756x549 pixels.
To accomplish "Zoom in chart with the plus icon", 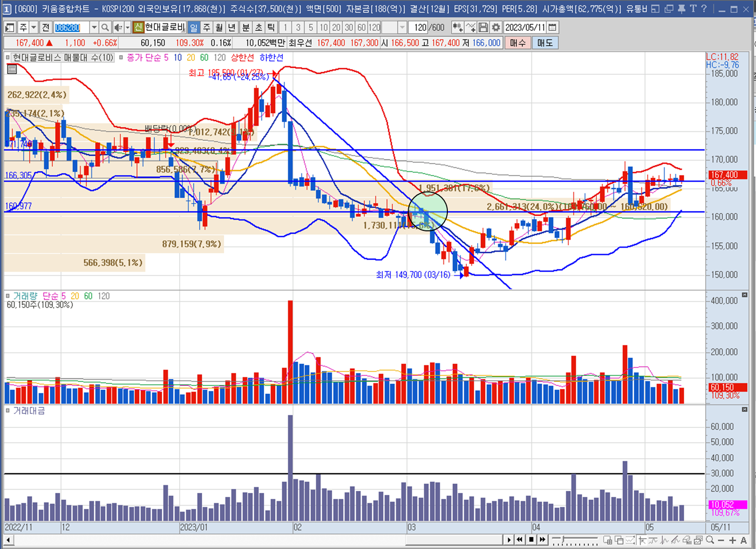I will click(733, 540).
